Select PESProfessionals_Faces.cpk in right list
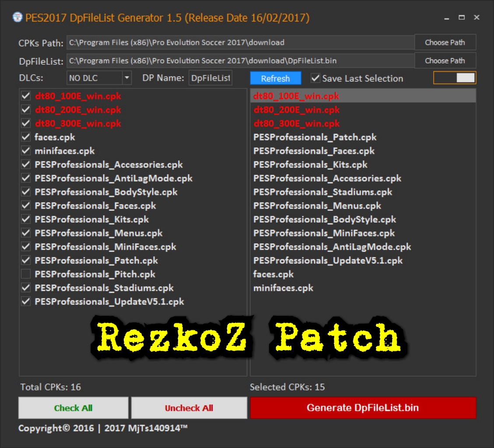This screenshot has height=448, width=494. [x=363, y=150]
